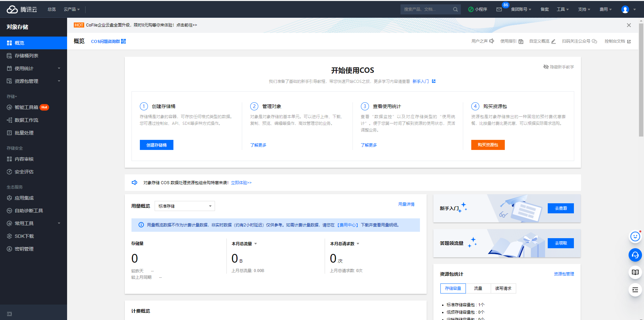
Task: Click the product search input field
Action: coord(427,9)
